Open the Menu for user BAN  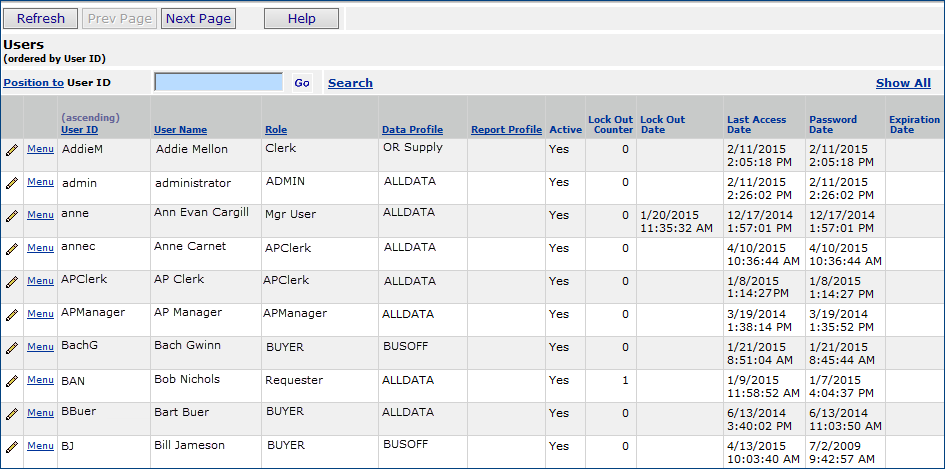(40, 380)
